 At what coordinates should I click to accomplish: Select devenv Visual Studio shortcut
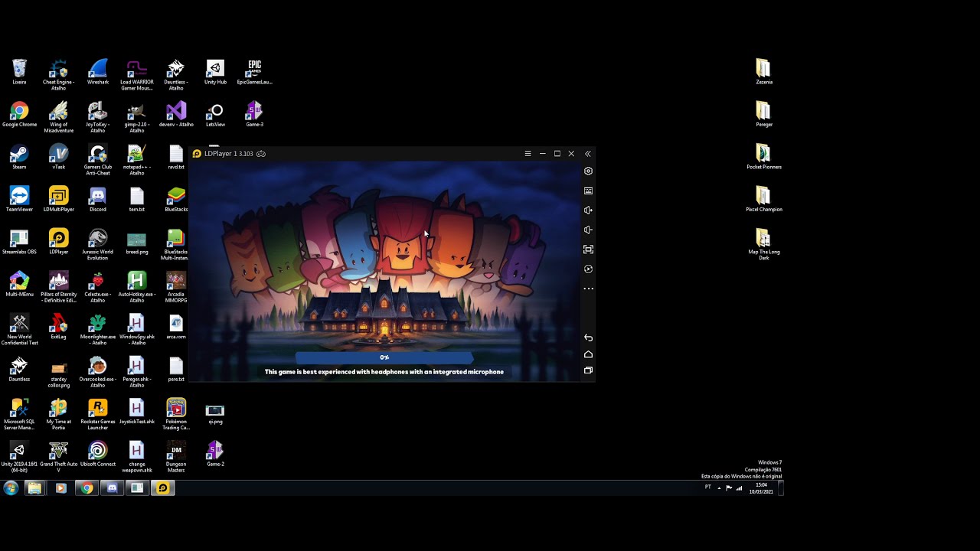pyautogui.click(x=176, y=115)
